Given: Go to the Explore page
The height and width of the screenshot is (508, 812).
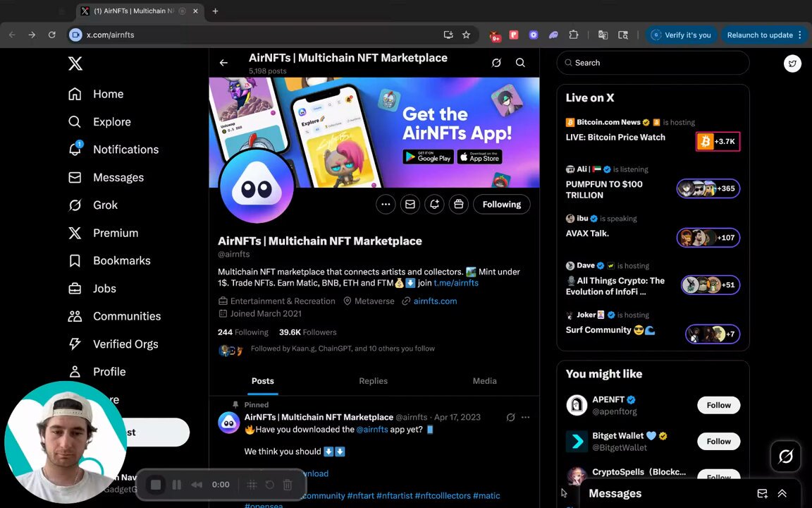Looking at the screenshot, I should click(x=99, y=122).
